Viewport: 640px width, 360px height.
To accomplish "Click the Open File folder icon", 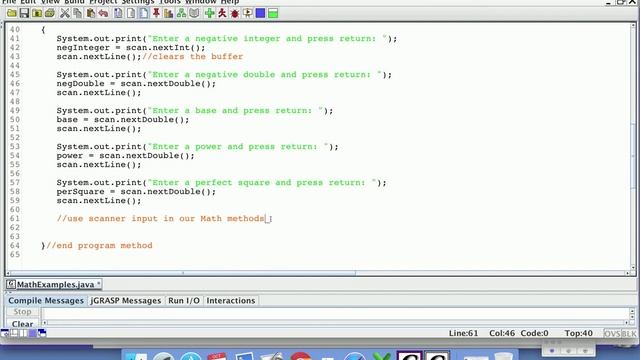I will tap(11, 13).
